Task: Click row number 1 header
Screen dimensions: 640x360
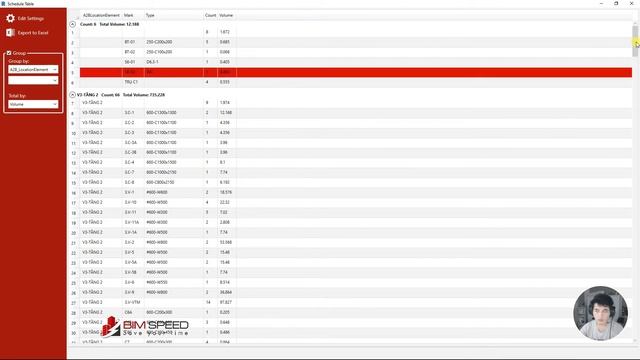Action: pyautogui.click(x=73, y=33)
